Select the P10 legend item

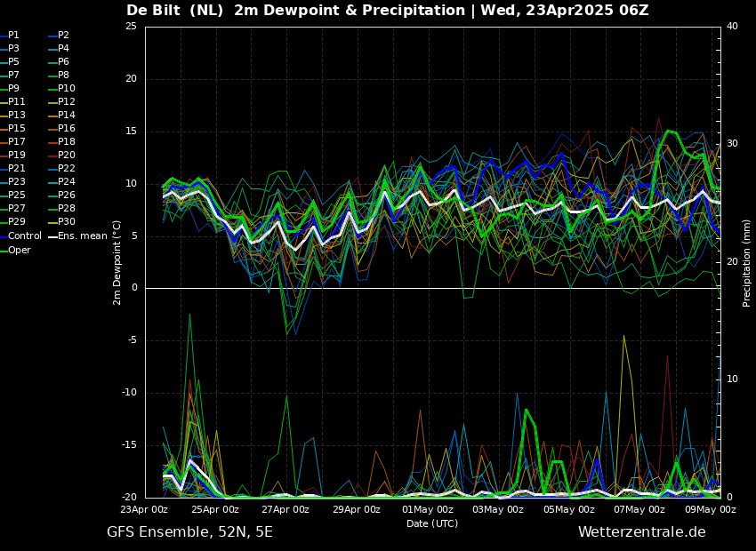point(62,89)
